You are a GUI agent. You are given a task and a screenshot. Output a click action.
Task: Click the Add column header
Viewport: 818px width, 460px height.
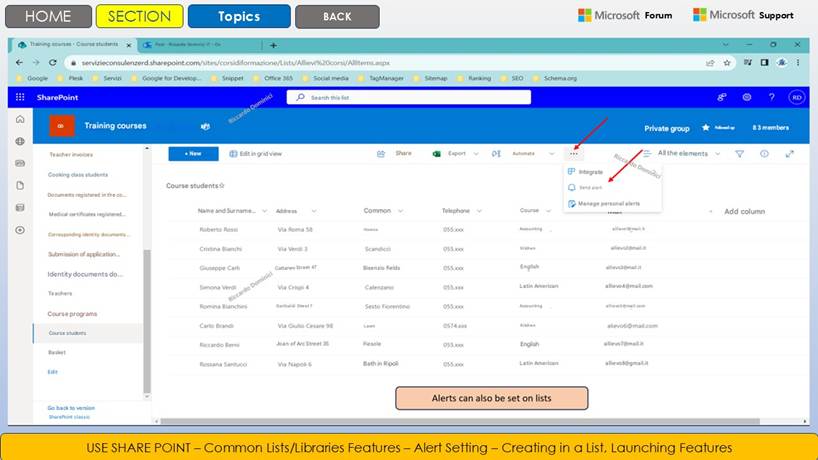[x=744, y=211]
